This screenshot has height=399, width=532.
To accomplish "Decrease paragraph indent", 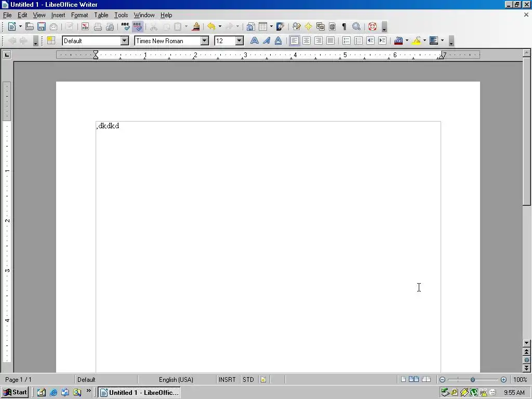I will click(x=370, y=41).
